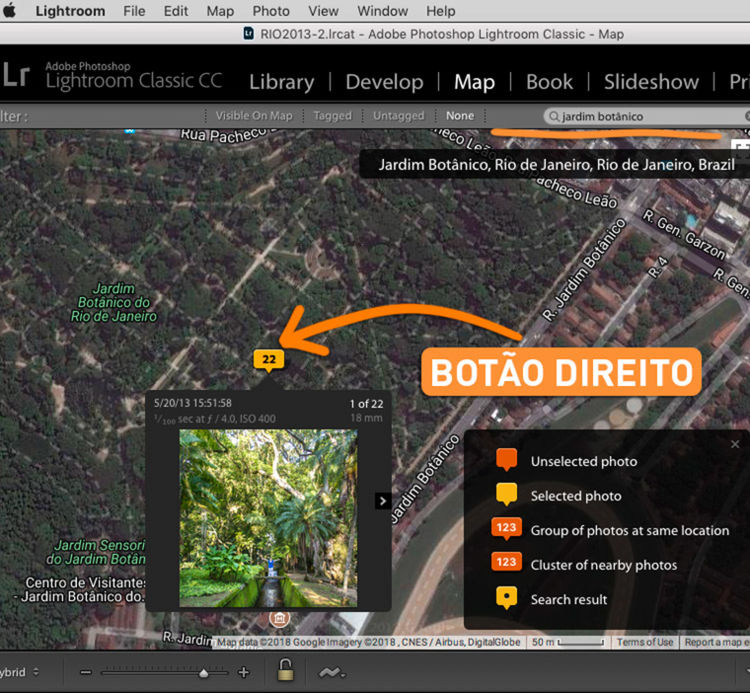Click the Centro de Visitantes map label

(x=79, y=589)
